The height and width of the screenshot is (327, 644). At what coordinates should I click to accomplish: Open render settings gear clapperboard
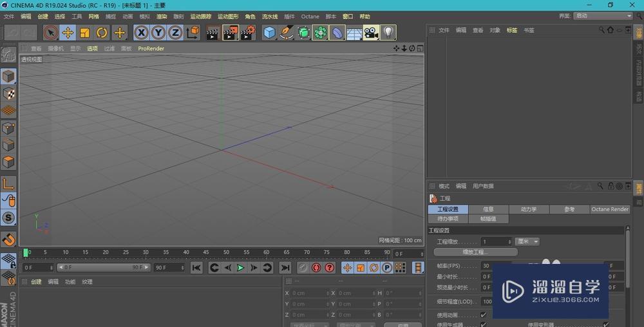(248, 32)
